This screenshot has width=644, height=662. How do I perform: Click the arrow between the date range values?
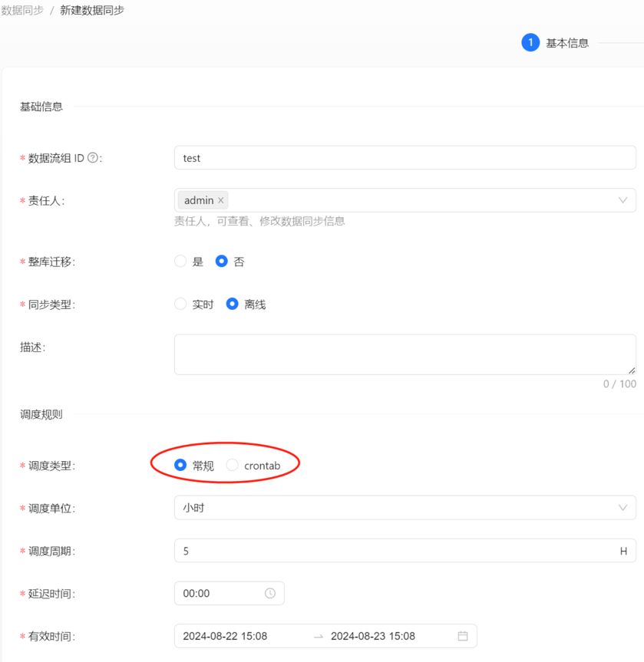click(319, 636)
